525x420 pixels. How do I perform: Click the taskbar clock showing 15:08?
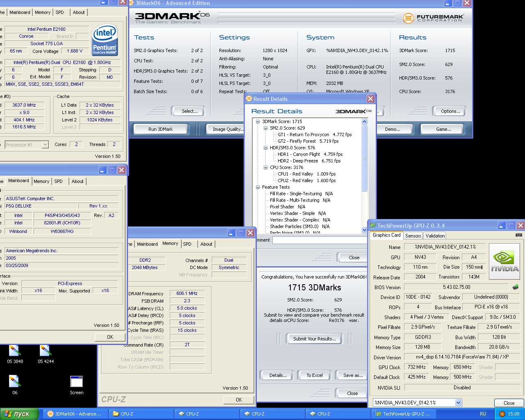(x=514, y=414)
